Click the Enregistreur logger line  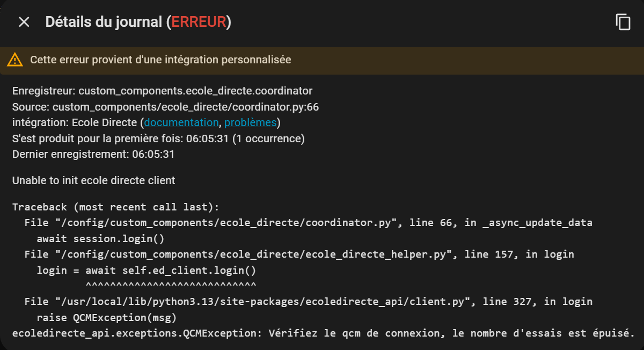point(162,91)
